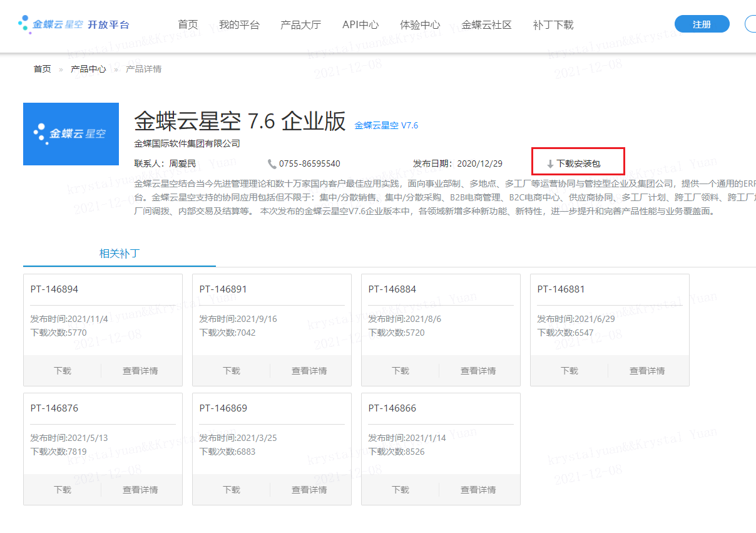756x533 pixels.
Task: View details of patch PT-146891
Action: point(309,370)
